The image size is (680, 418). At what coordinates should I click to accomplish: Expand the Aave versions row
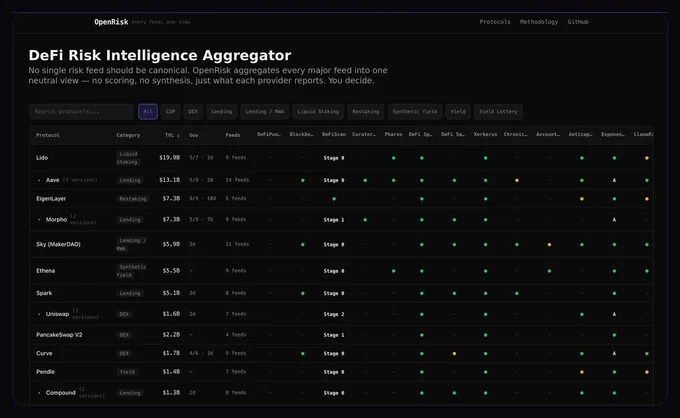39,180
